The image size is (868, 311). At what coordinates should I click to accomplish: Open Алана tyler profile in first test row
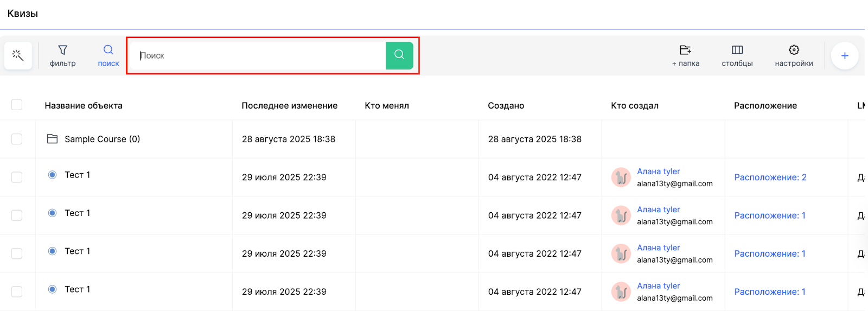(x=658, y=172)
